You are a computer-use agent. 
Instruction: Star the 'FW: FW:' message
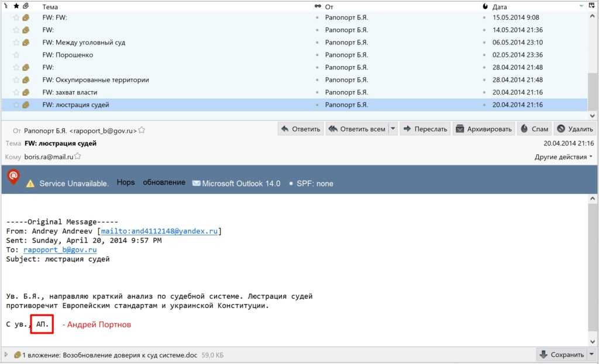[x=16, y=18]
